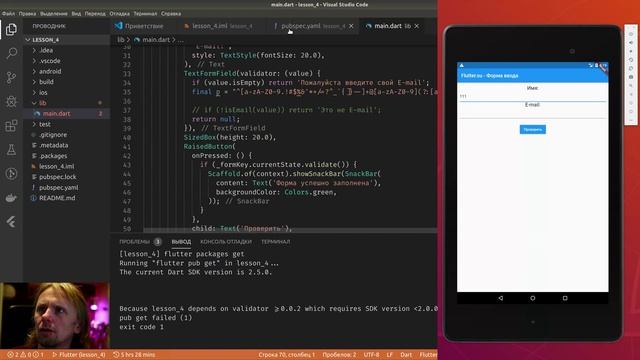Open the Source Control view
Screen dimensions: 640x360
(11, 77)
